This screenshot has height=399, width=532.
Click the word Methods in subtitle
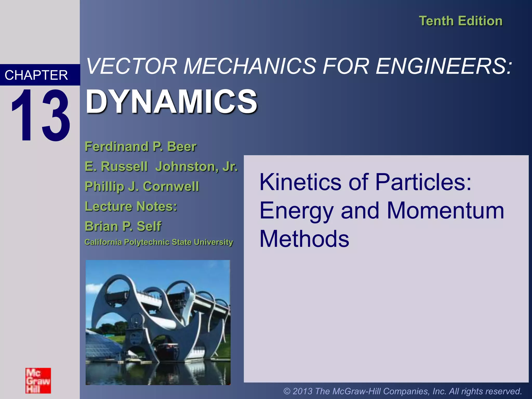click(304, 239)
